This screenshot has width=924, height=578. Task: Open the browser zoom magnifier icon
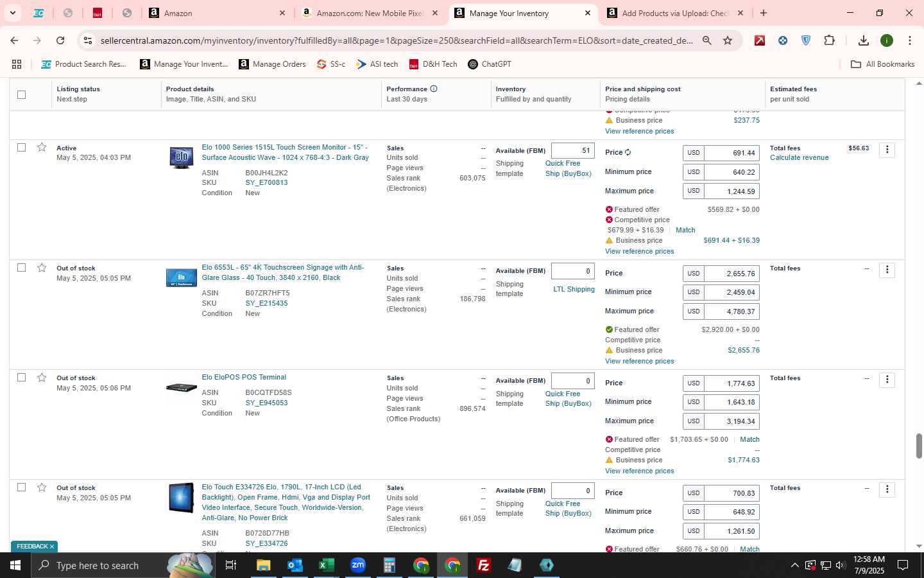[706, 40]
